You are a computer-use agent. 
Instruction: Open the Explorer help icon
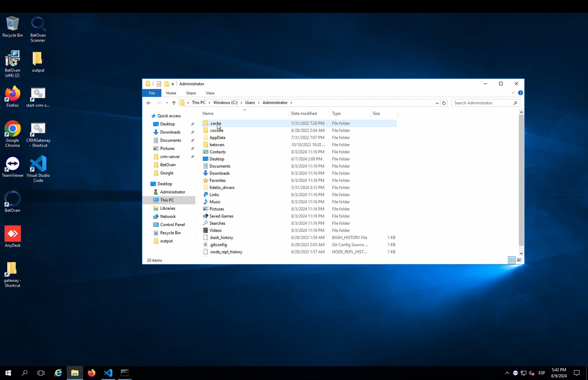point(520,93)
